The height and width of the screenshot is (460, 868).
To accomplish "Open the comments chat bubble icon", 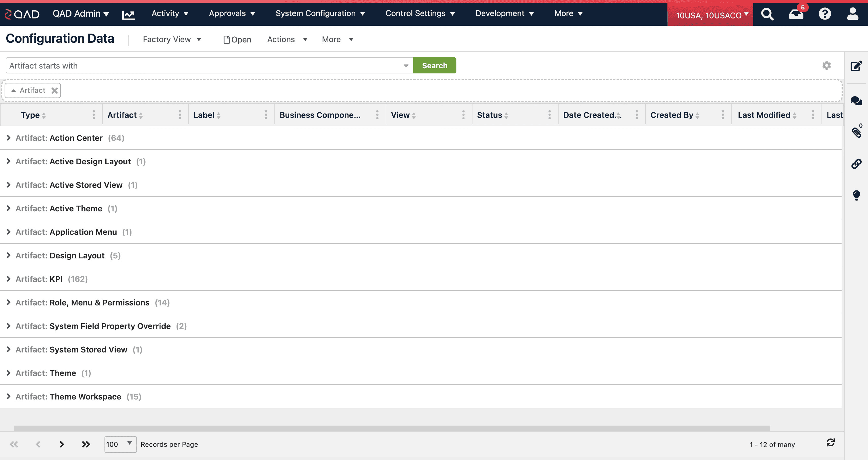I will 856,101.
